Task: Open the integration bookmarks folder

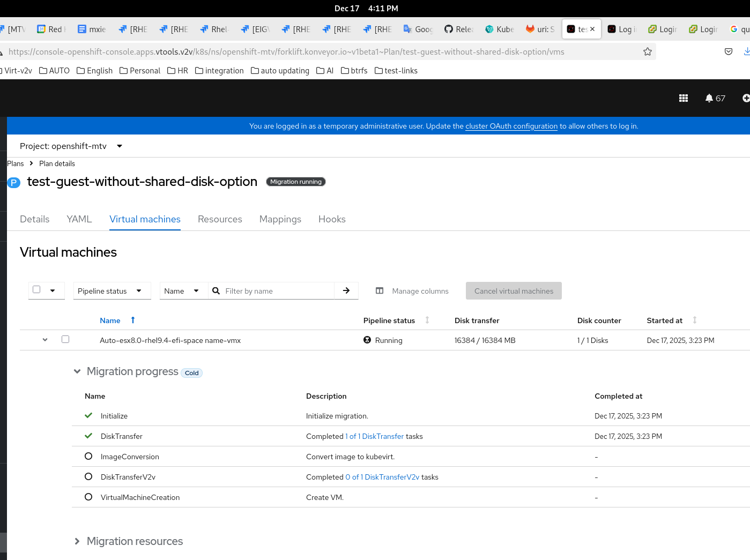Action: (x=220, y=70)
